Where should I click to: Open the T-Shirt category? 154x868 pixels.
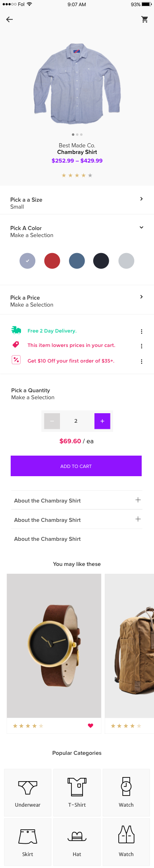(77, 792)
